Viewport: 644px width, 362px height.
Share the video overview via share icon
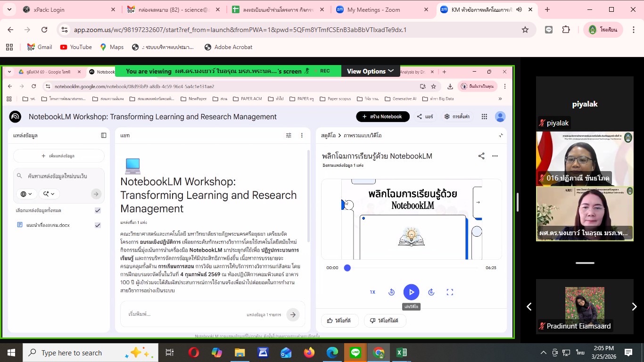[481, 156]
